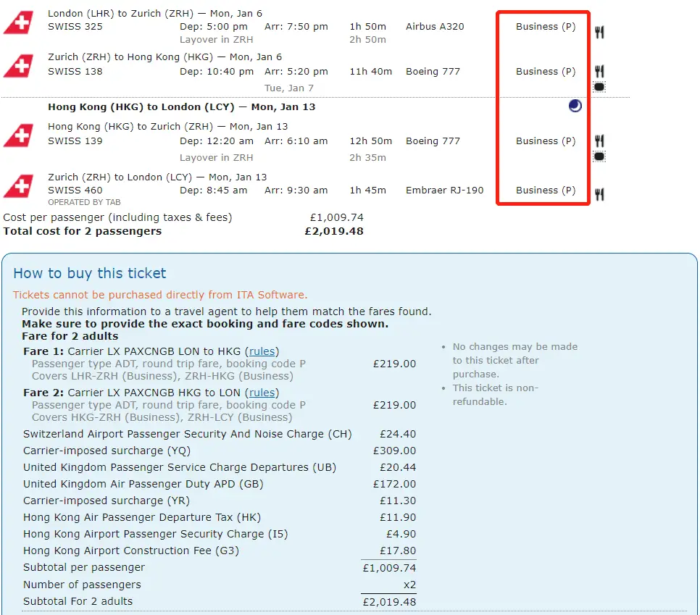700x615 pixels.
Task: Click the lie-flat seat icon for SWISS 139
Action: 599,156
